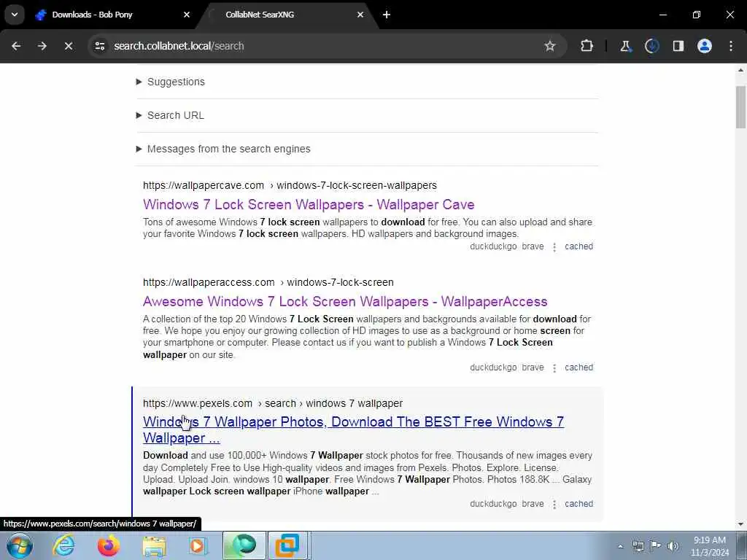Open the Windows Start menu

pos(20,545)
